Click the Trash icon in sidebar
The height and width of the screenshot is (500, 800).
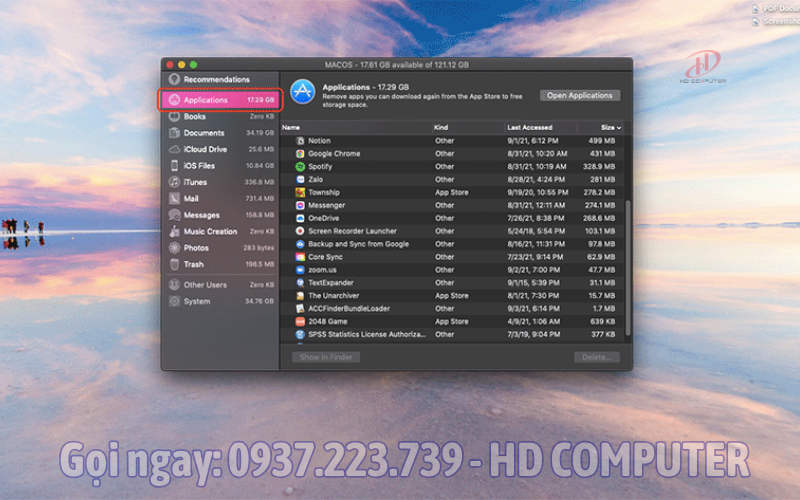click(x=174, y=264)
